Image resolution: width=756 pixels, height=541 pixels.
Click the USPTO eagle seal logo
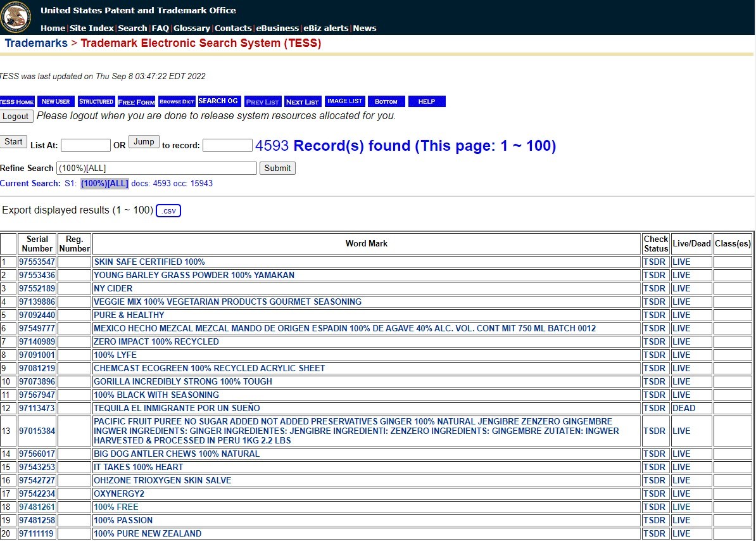pos(16,17)
